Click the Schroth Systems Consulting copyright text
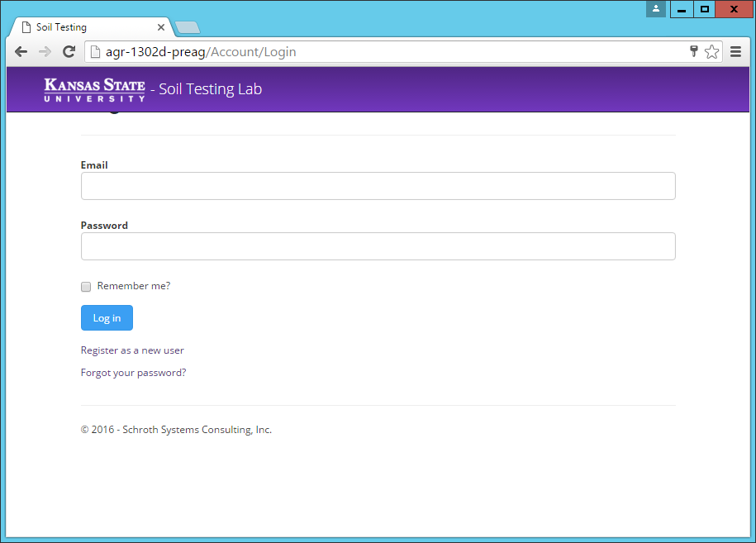This screenshot has width=756, height=543. pos(176,430)
